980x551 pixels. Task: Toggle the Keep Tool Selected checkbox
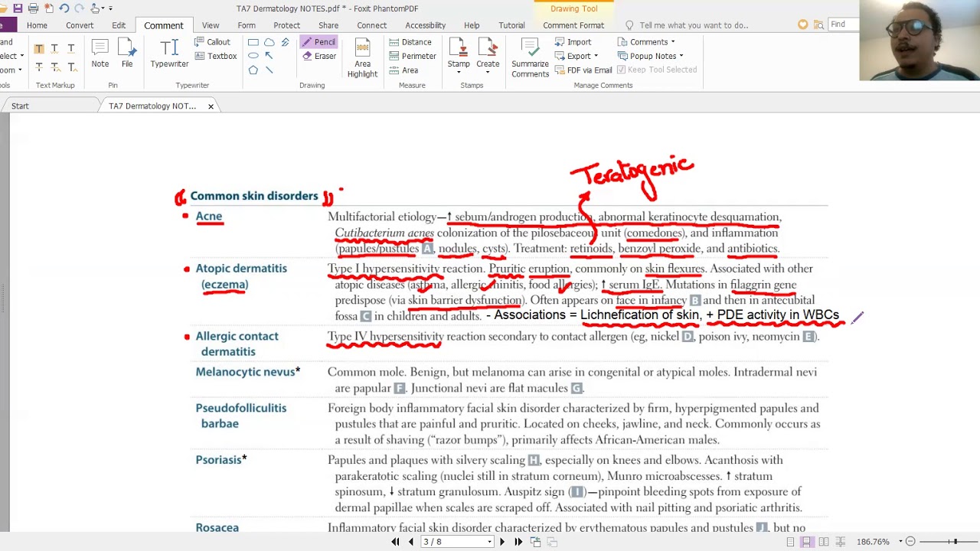pos(657,70)
